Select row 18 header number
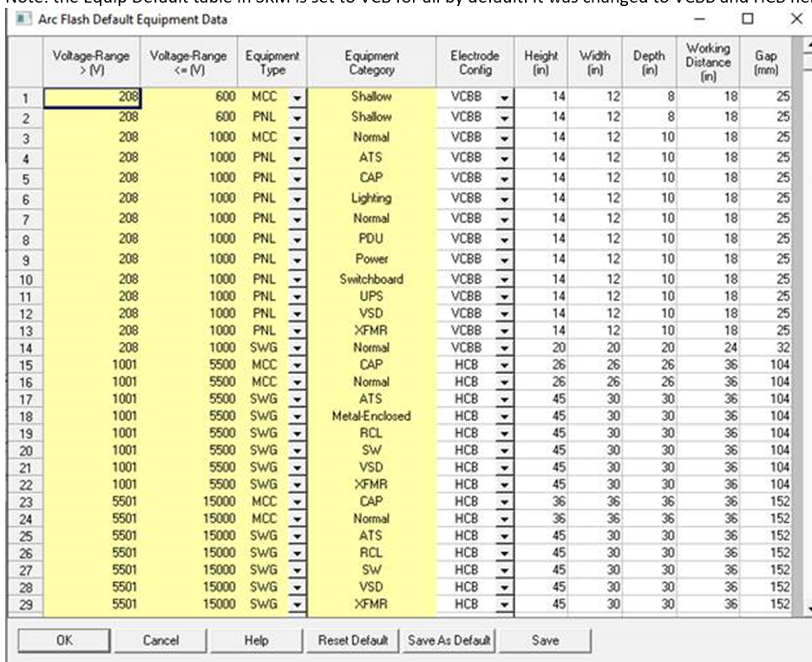Screen dimensions: 812x662 (25, 416)
